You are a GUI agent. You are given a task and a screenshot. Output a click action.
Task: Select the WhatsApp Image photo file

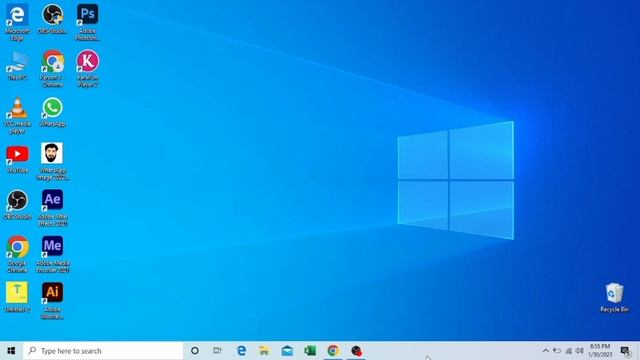click(52, 162)
